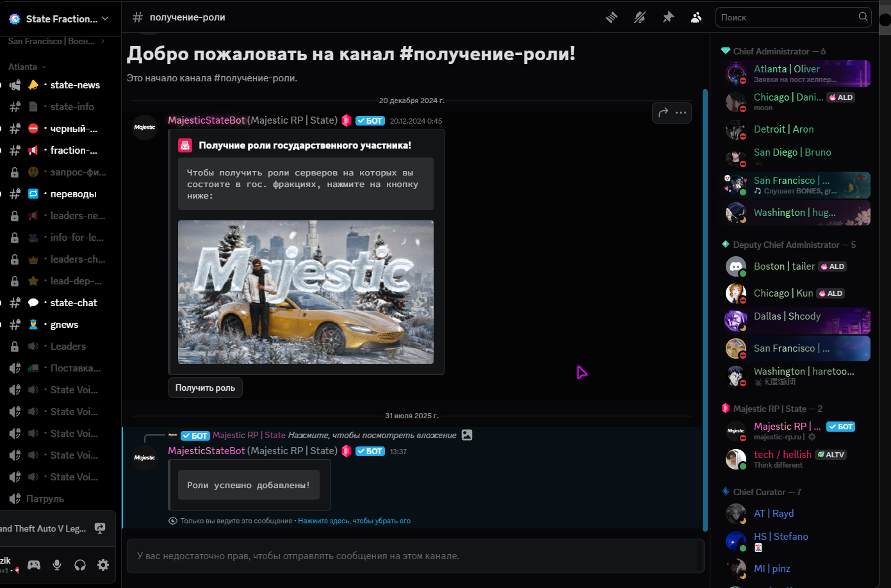Click the search magnifier icon
This screenshot has width=891, height=588.
[x=863, y=17]
